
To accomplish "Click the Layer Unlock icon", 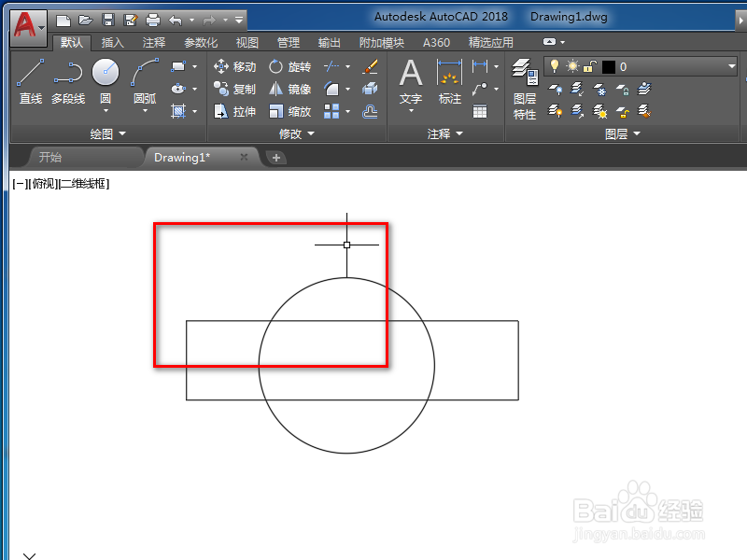I will 622,111.
